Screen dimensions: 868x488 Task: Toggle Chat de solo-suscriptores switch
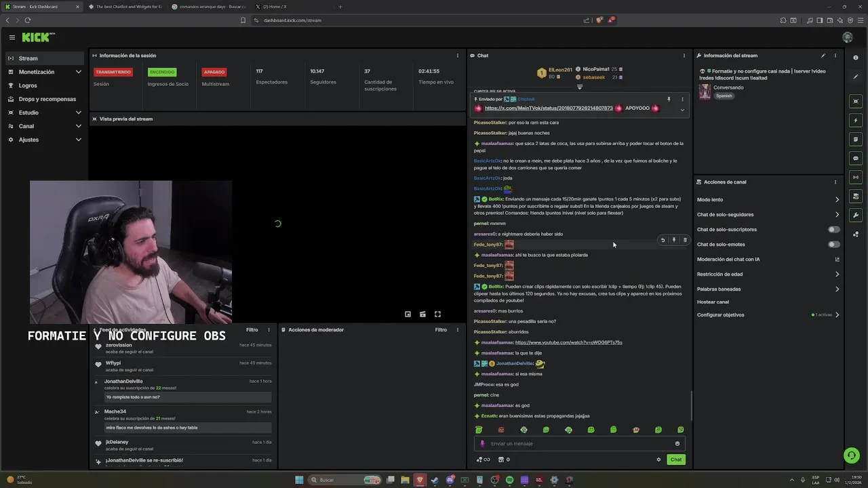click(x=834, y=229)
